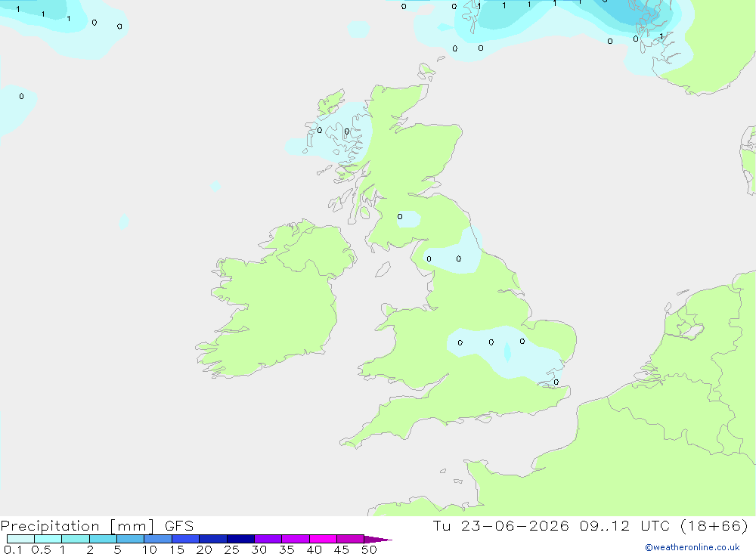Click the 'UTC' label
Viewport: 756px width, 554px height.
pyautogui.click(x=655, y=525)
